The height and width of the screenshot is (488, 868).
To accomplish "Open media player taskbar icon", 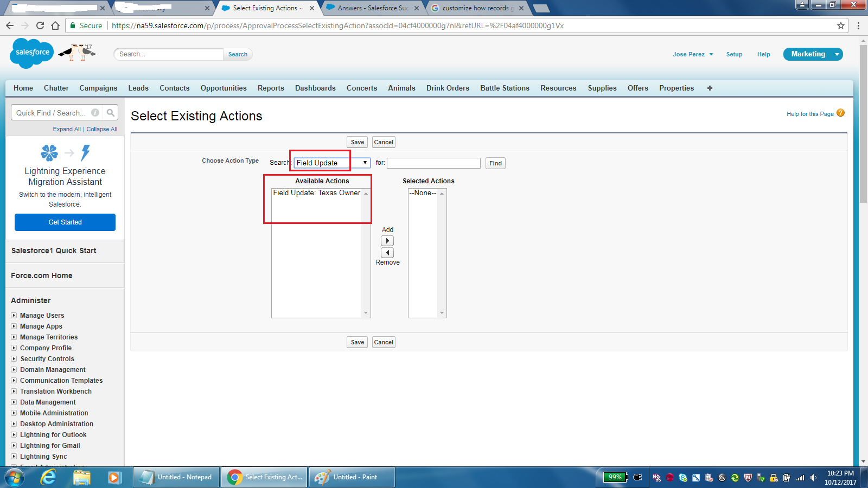I will [113, 477].
